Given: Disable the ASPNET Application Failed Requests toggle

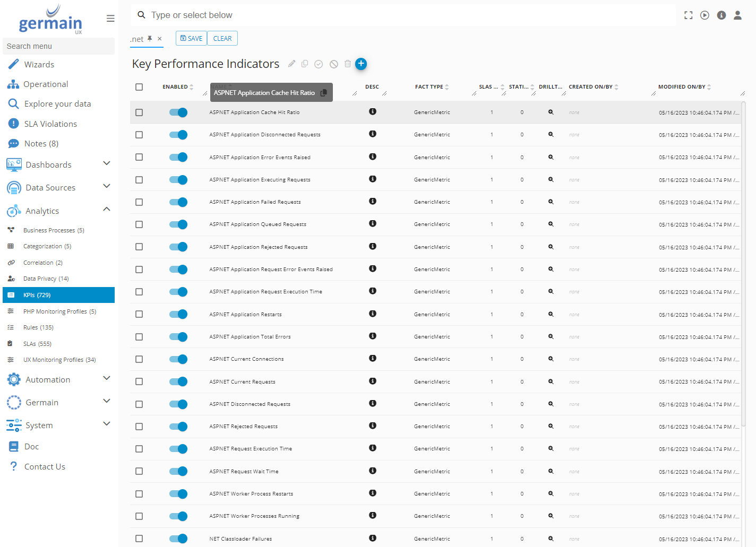Looking at the screenshot, I should (178, 202).
